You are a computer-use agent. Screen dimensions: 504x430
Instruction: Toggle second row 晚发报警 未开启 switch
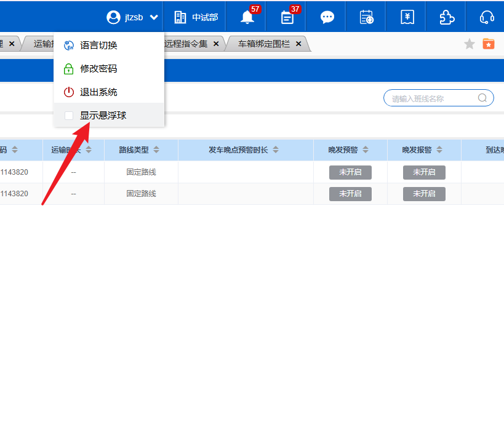pyautogui.click(x=424, y=194)
